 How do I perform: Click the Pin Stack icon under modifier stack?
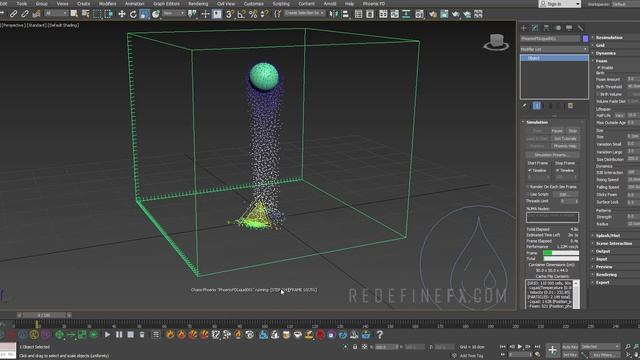coord(525,106)
